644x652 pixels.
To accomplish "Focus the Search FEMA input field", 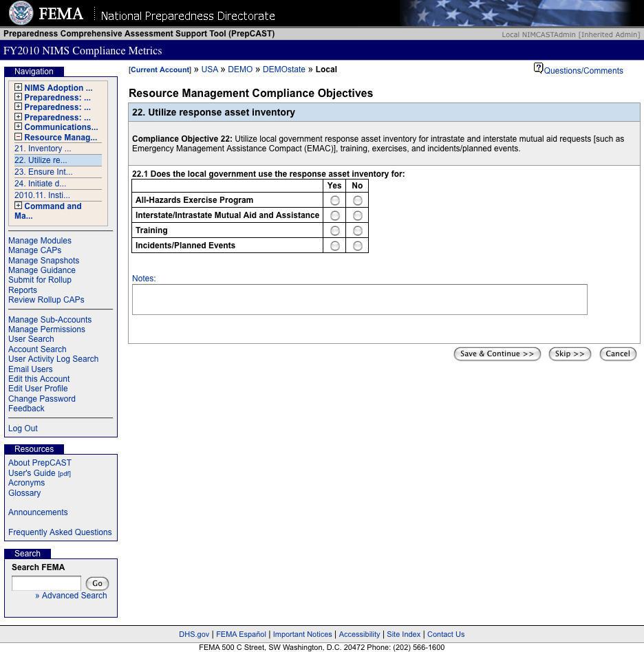I will [46, 583].
